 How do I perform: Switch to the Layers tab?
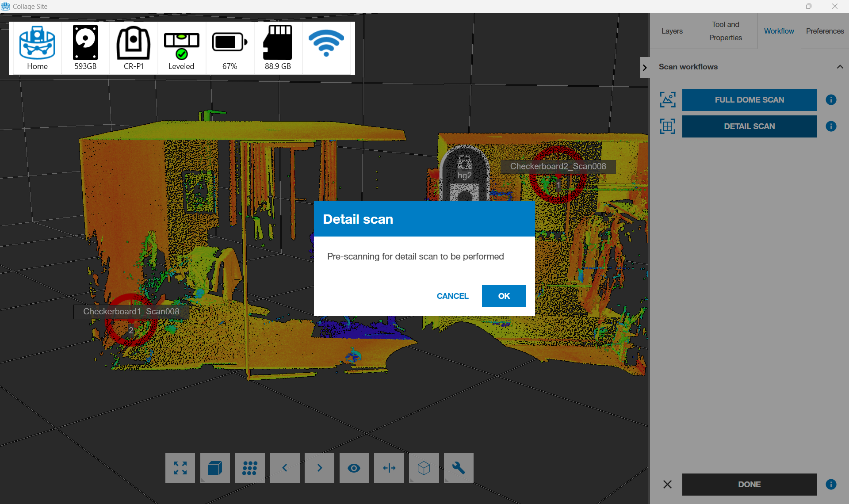coord(672,31)
